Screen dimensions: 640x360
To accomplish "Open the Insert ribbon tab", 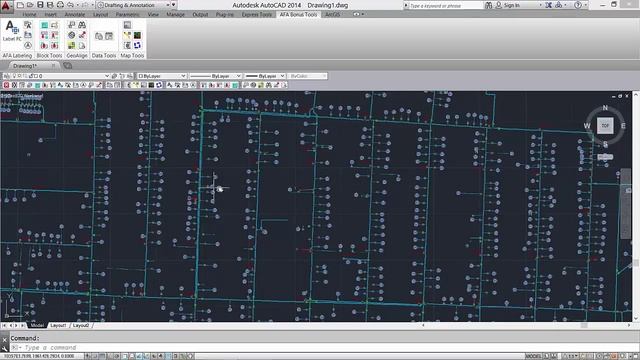I will [x=51, y=14].
